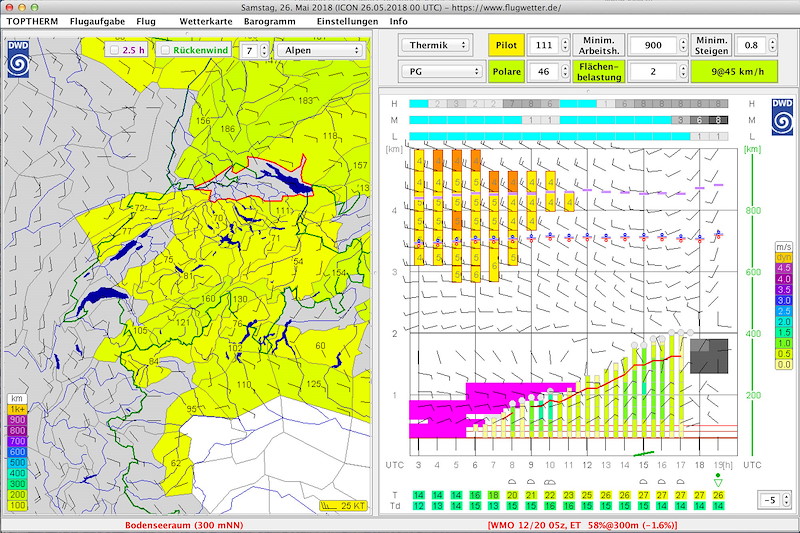The height and width of the screenshot is (533, 800).
Task: Click the -5 stepper arrows
Action: pos(786,500)
